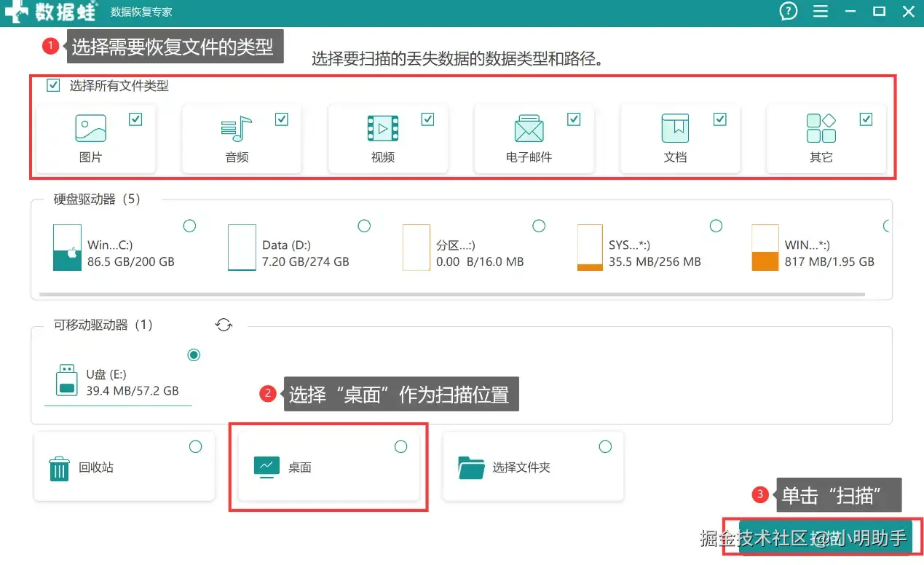Click the 文档 label text
Image resolution: width=924 pixels, height=565 pixels.
pos(675,157)
